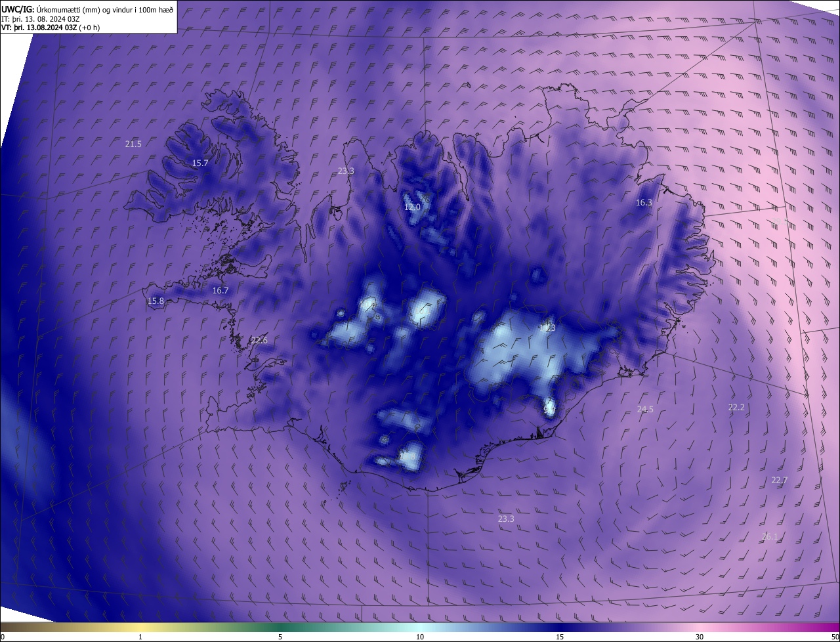Image resolution: width=840 pixels, height=642 pixels.
Task: Select the 24.5 value label
Action: pyautogui.click(x=645, y=409)
